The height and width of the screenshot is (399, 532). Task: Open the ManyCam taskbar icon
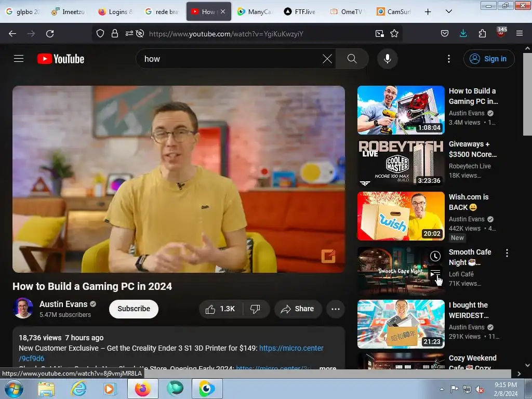(x=207, y=389)
